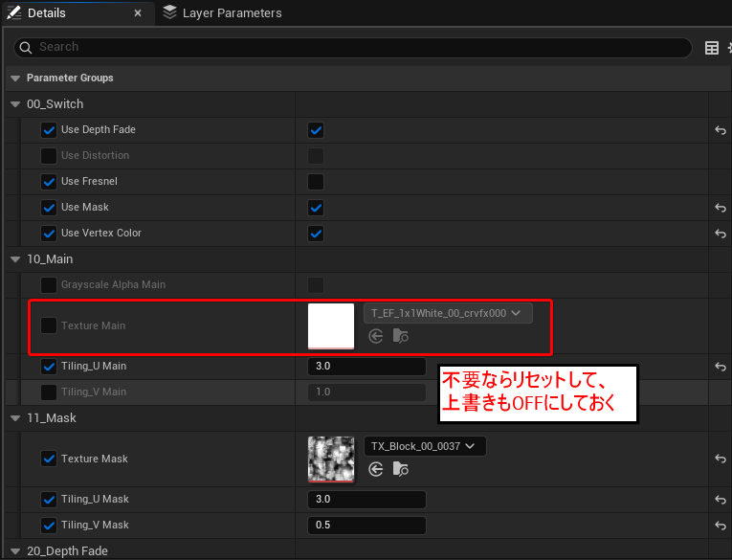Screen dimensions: 732x560
Task: Browse to Texture Main asset in Content Browser
Action: click(x=401, y=336)
